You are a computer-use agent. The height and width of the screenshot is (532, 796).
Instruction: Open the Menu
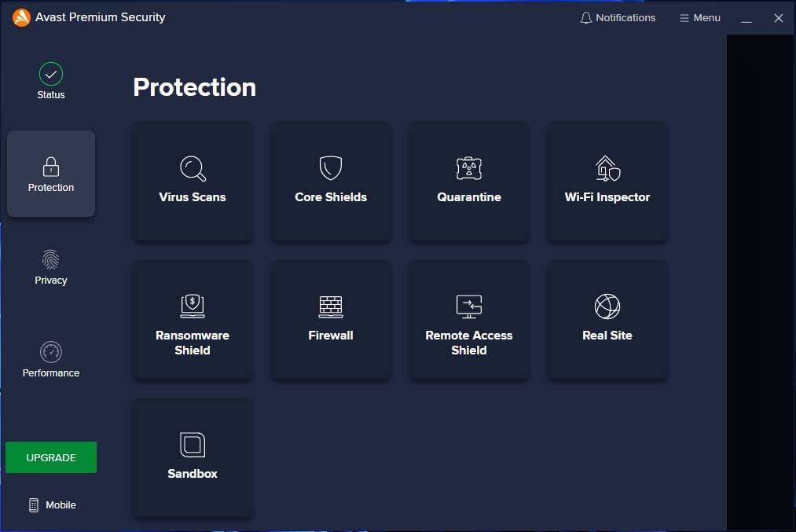coord(699,17)
